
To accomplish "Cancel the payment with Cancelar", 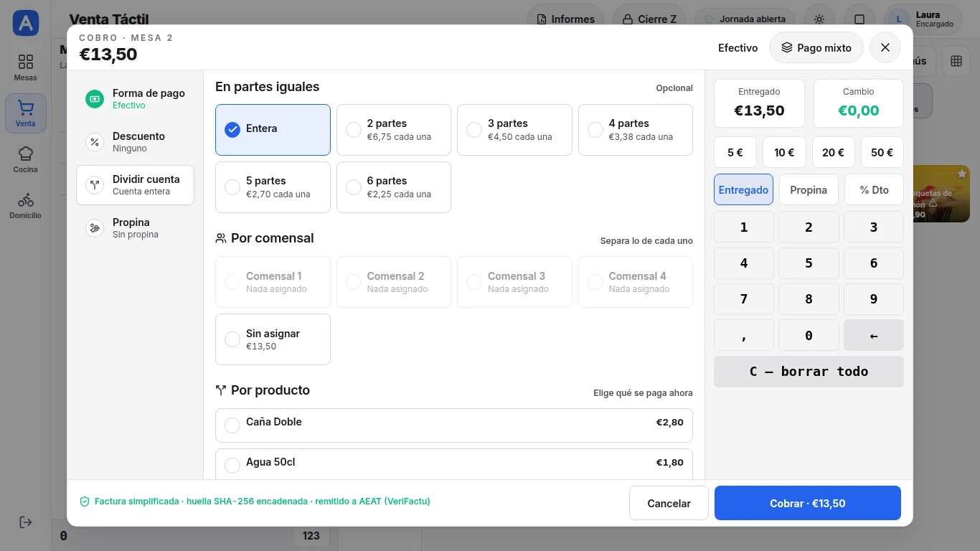I will point(669,503).
